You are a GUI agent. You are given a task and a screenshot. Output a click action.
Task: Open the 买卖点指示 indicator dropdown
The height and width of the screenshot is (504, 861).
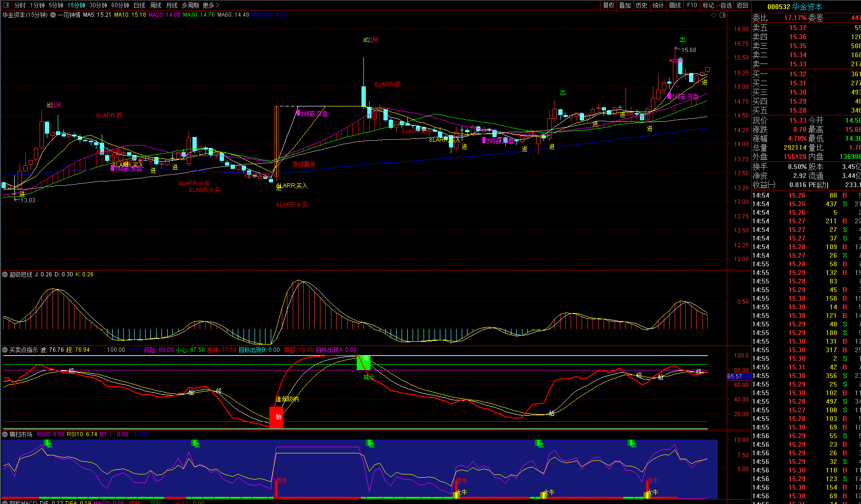pos(5,350)
